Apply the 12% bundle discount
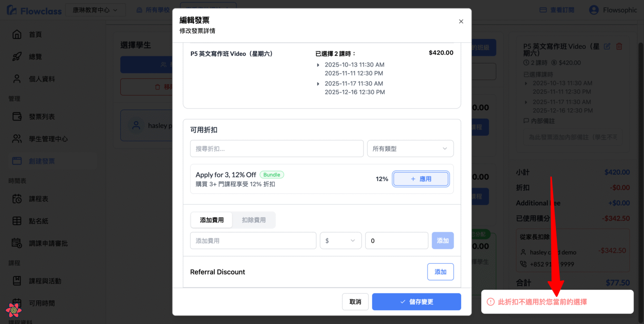The height and width of the screenshot is (324, 644). click(x=421, y=179)
